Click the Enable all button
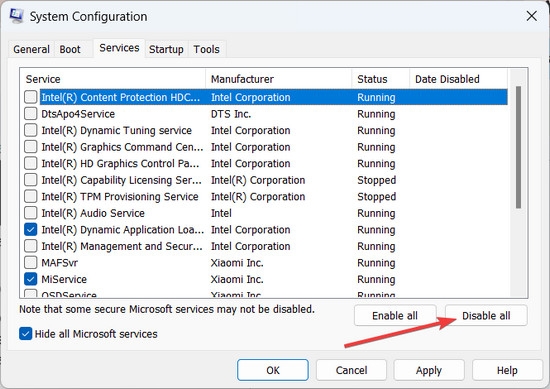550x389 pixels. [x=395, y=316]
